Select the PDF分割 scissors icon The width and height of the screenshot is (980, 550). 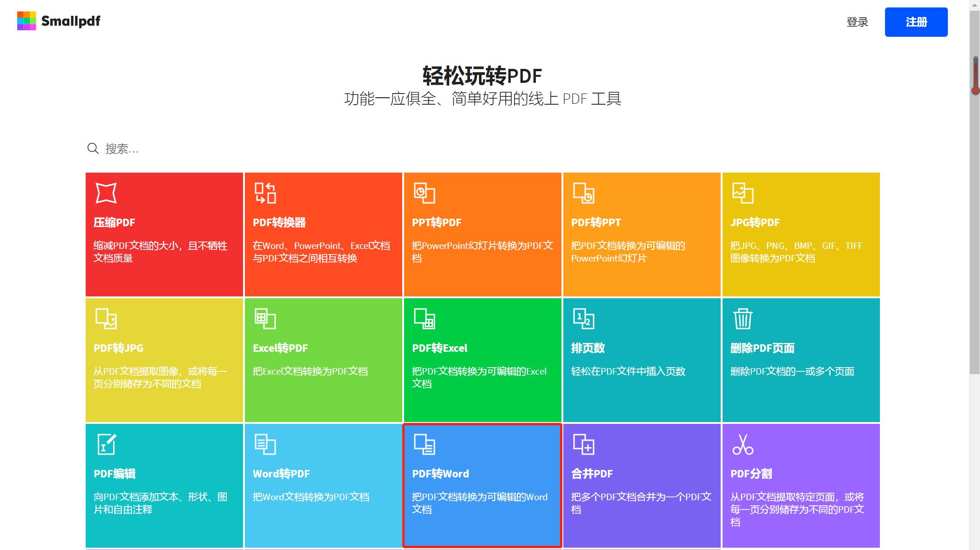(x=743, y=444)
